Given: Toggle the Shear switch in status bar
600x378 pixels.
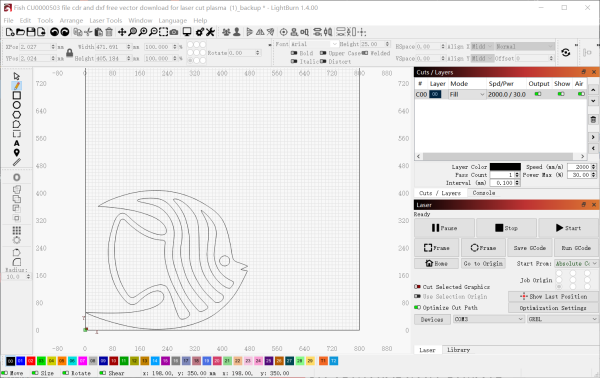Looking at the screenshot, I should click(103, 373).
